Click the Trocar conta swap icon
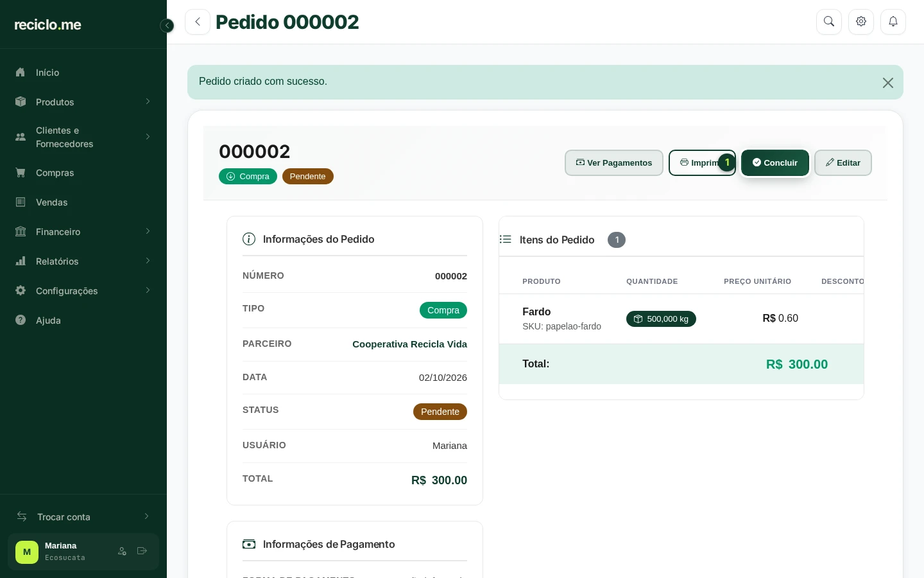Viewport: 924px width, 578px height. pyautogui.click(x=22, y=517)
